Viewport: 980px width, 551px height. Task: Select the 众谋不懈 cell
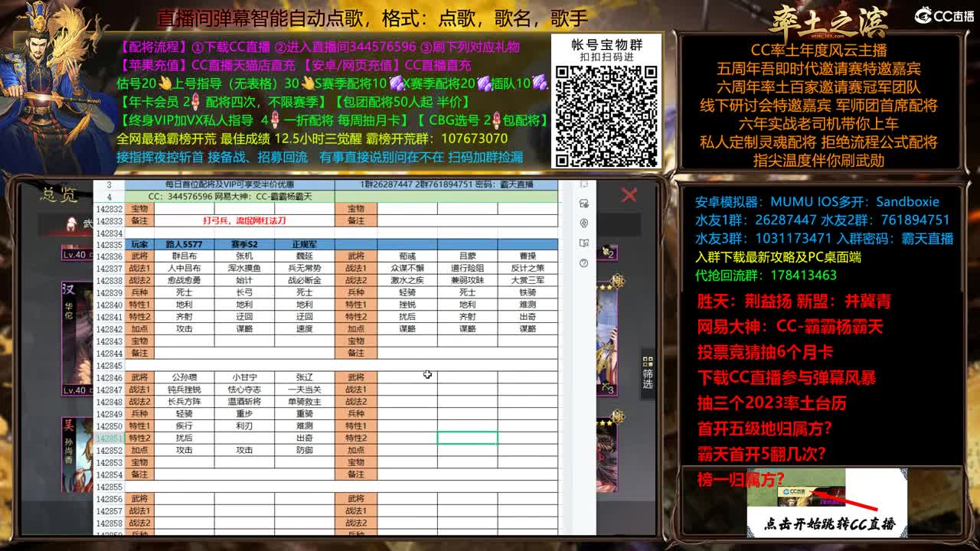pos(407,269)
